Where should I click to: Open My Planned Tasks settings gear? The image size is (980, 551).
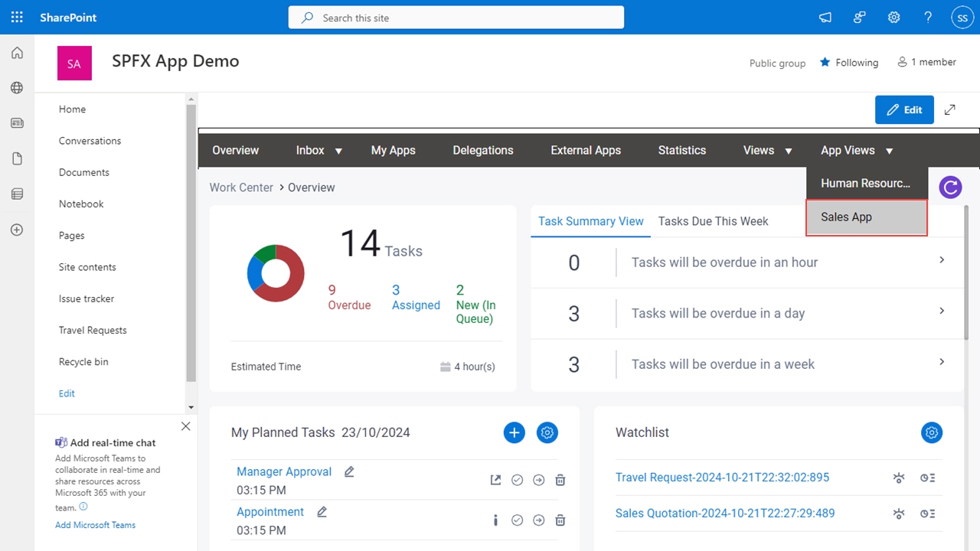point(547,432)
